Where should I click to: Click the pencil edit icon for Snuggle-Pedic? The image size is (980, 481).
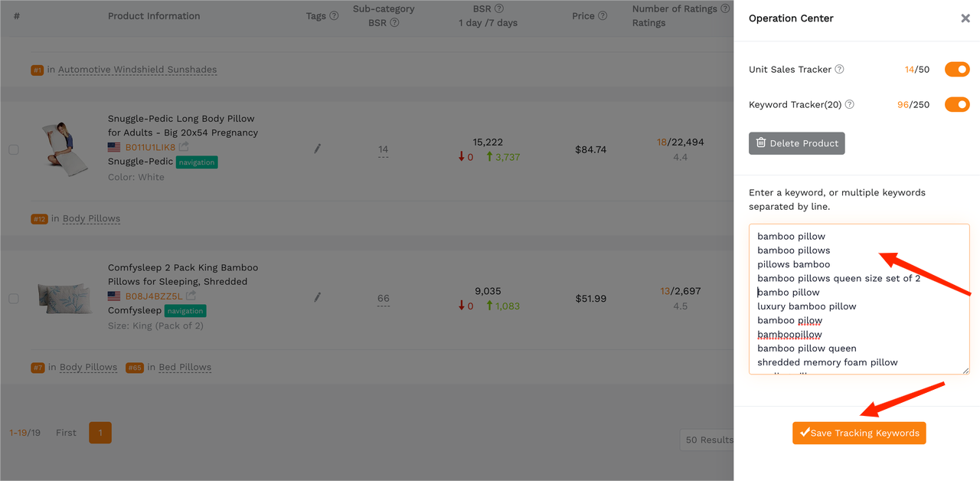[317, 149]
